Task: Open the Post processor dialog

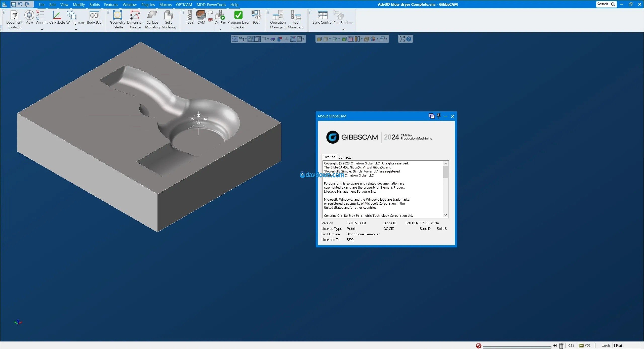Action: 256,18
